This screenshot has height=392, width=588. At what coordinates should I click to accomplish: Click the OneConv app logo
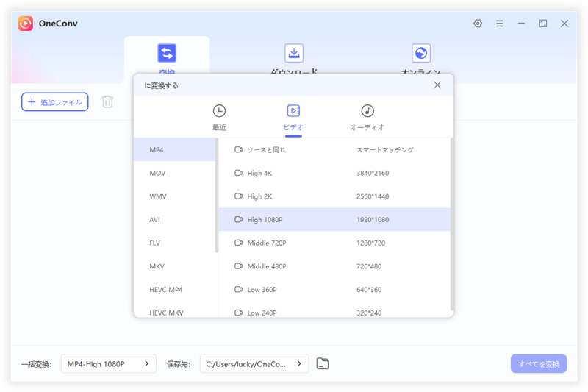pyautogui.click(x=26, y=24)
